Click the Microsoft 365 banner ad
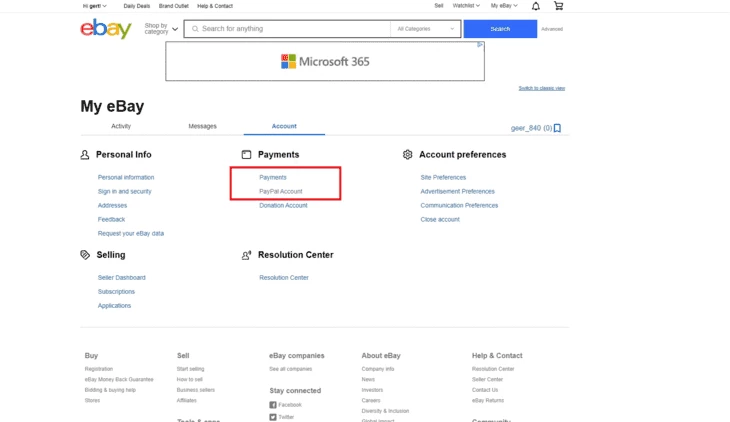This screenshot has width=730, height=422. [325, 62]
